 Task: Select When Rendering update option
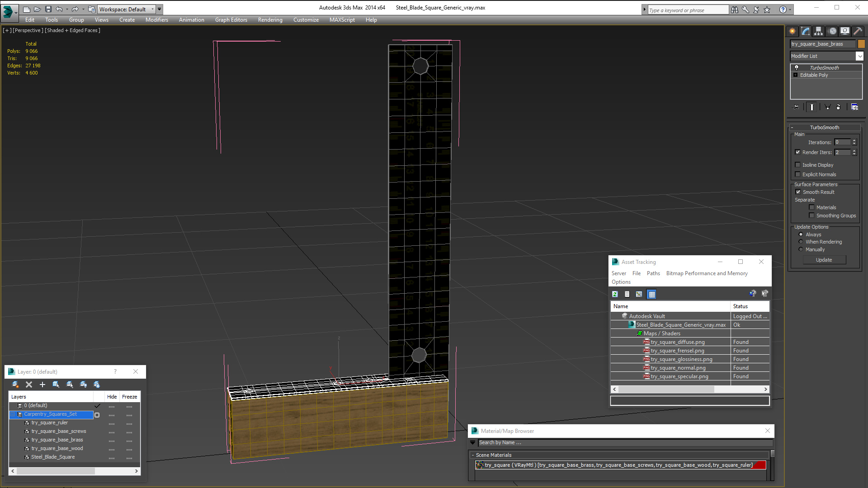point(801,242)
